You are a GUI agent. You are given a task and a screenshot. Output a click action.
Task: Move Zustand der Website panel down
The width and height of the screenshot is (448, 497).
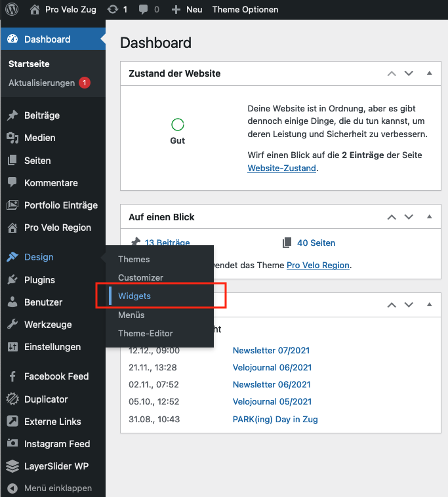[x=409, y=73]
